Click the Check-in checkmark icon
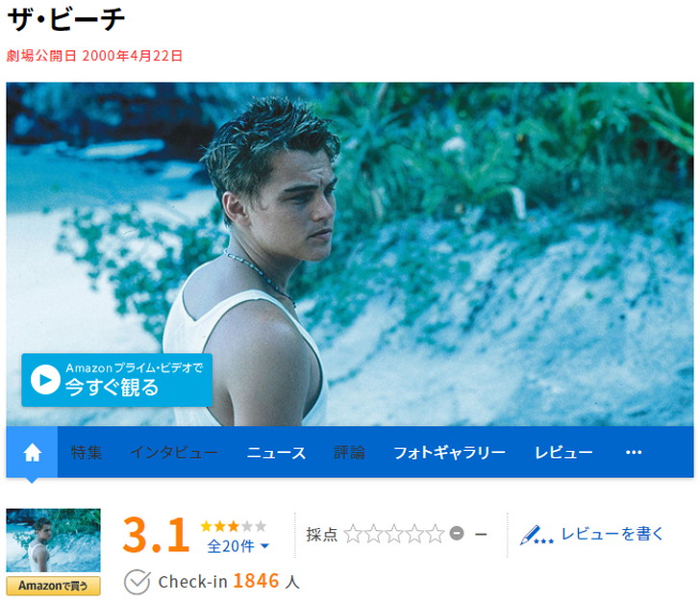The height and width of the screenshot is (604, 700). 137,582
